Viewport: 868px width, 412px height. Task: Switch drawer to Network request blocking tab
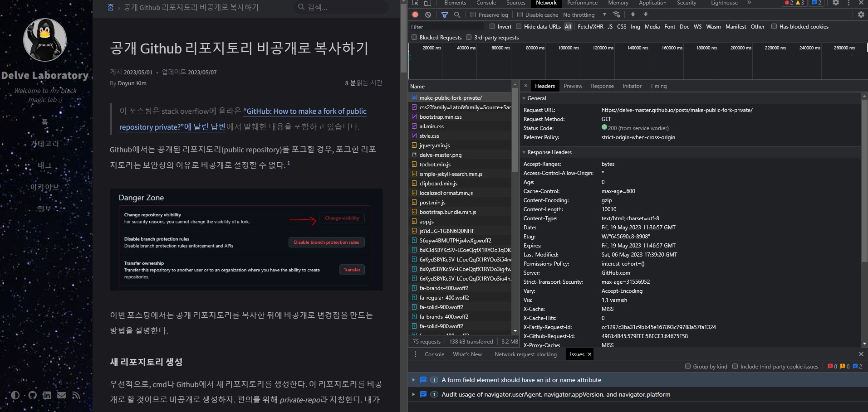pos(525,354)
